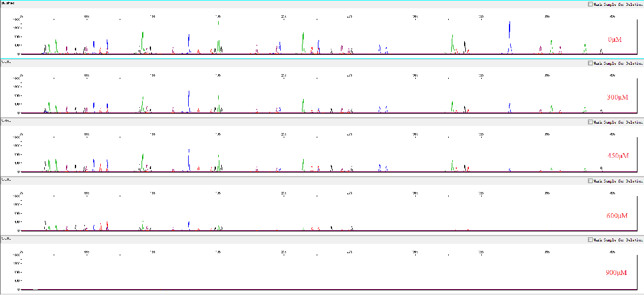Viewport: 644px width, 295px height.
Task: Select the tallest blue peak in 0µM electropherogram
Action: coord(510,37)
